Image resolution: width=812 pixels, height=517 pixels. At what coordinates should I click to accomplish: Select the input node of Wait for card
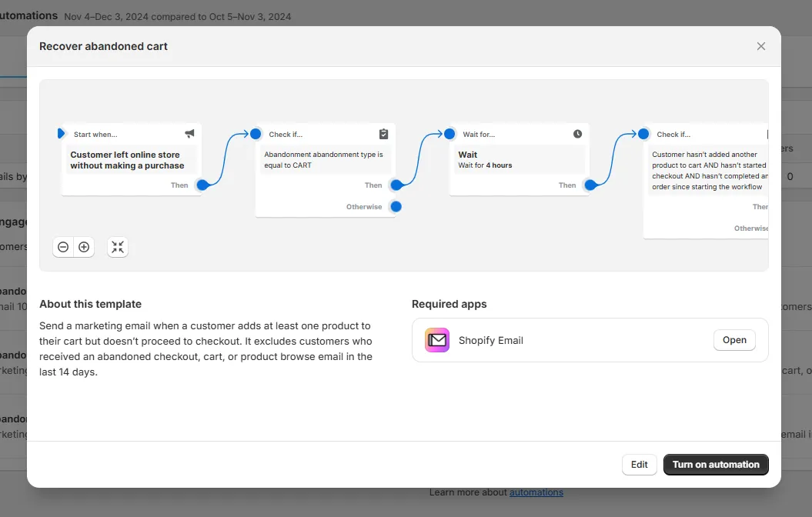click(x=449, y=134)
